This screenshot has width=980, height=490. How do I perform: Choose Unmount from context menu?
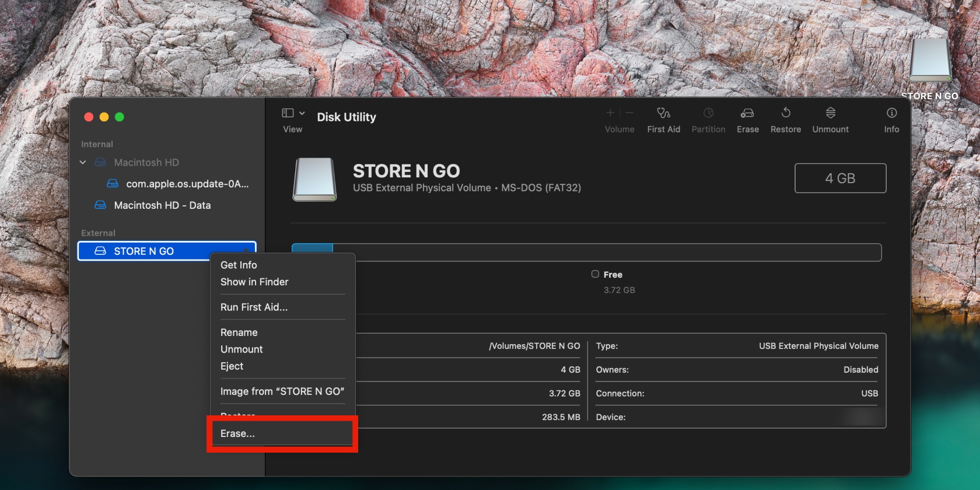tap(242, 349)
